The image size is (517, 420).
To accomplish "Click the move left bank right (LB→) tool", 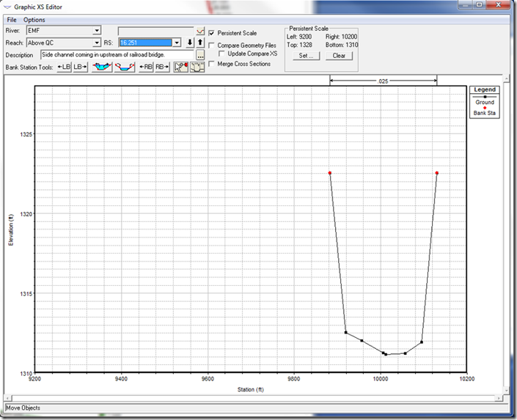I will pyautogui.click(x=80, y=67).
